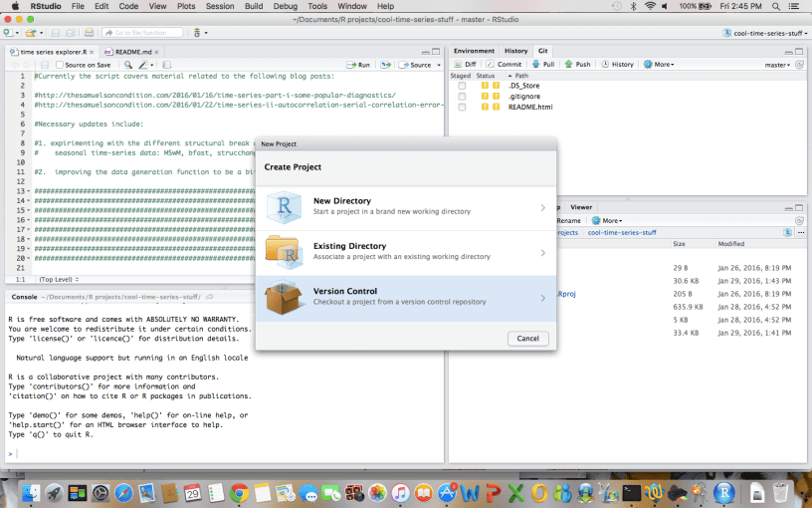Push commits with the Git Push button
Viewport: 812px width, 508px height.
click(578, 64)
